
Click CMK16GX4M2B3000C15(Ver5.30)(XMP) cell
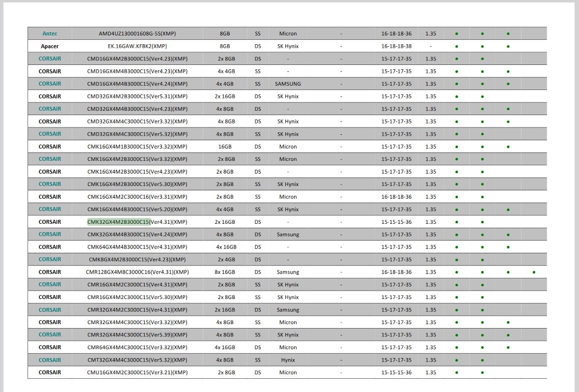coord(137,184)
